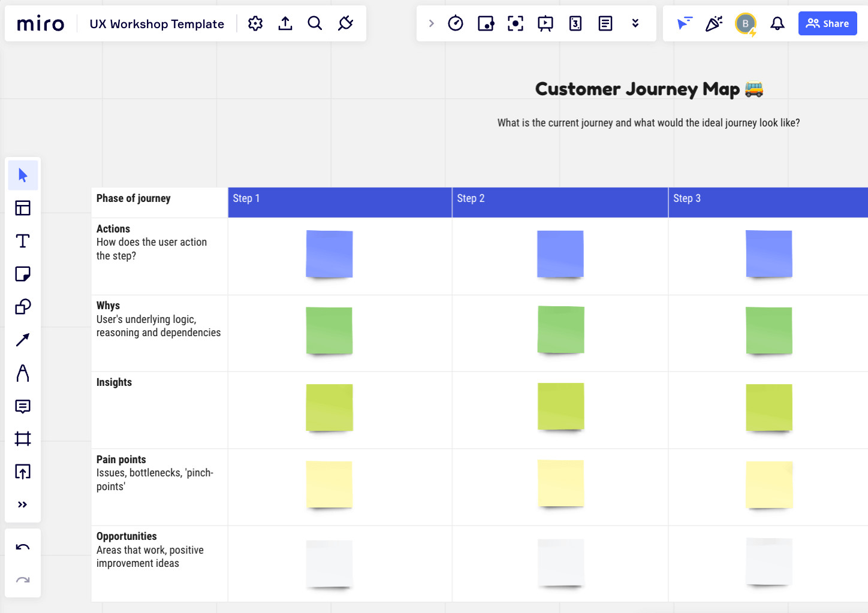Select the Connection line arrow tool
Screen dimensions: 868x613
[23, 340]
